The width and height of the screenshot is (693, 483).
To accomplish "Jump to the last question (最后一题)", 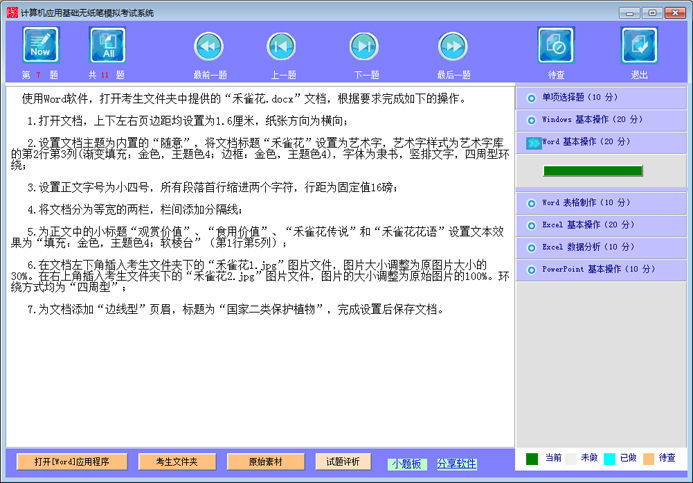I will 452,46.
